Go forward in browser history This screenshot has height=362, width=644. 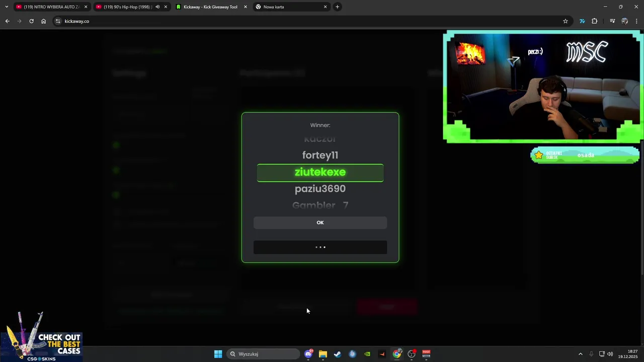click(x=19, y=21)
